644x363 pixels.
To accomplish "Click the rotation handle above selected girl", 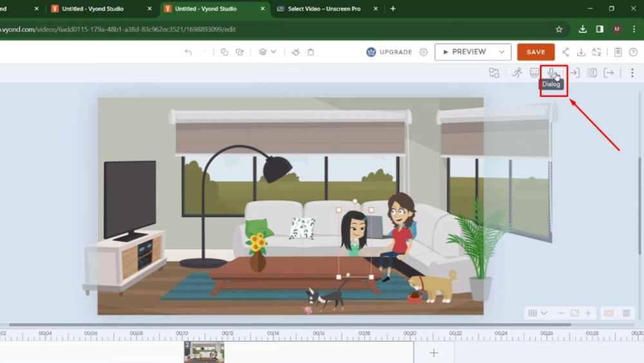I will tap(355, 201).
